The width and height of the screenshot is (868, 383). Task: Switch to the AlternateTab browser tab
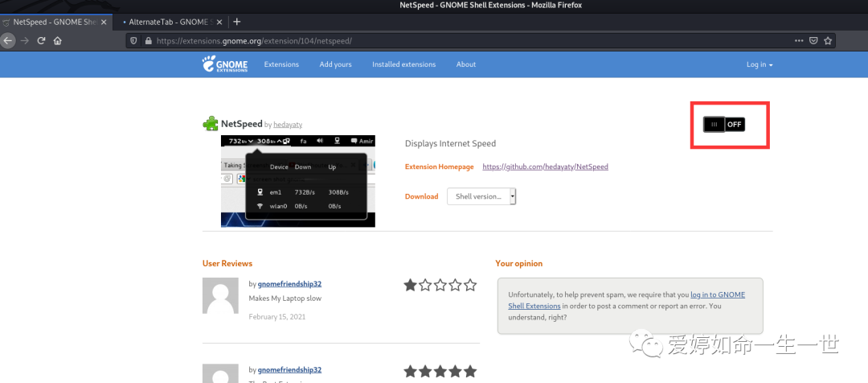172,23
